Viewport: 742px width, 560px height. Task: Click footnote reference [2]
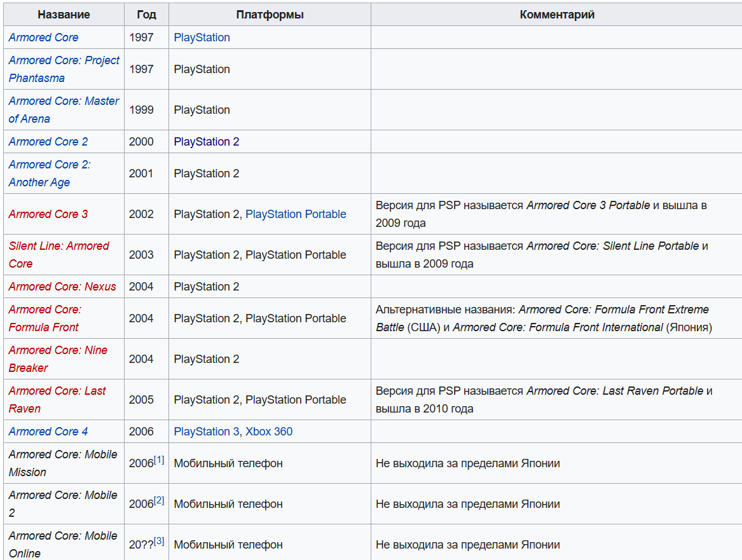[x=159, y=500]
